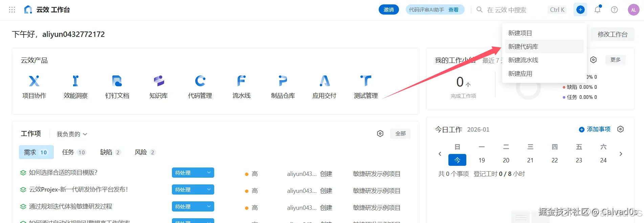This screenshot has width=644, height=223.
Task: Select day 21 in the calendar
Action: click(x=530, y=160)
